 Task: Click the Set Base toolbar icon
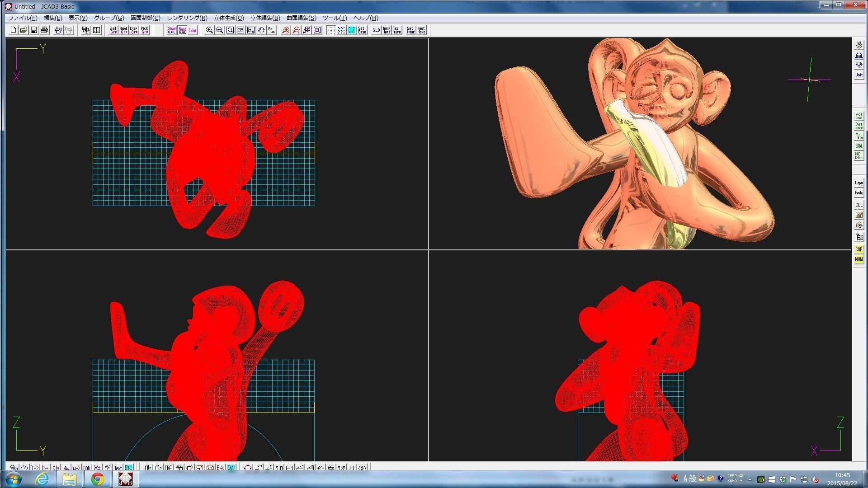[362, 30]
